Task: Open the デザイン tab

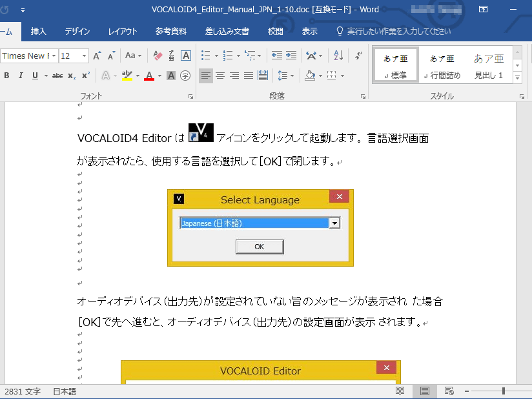Action: (77, 31)
